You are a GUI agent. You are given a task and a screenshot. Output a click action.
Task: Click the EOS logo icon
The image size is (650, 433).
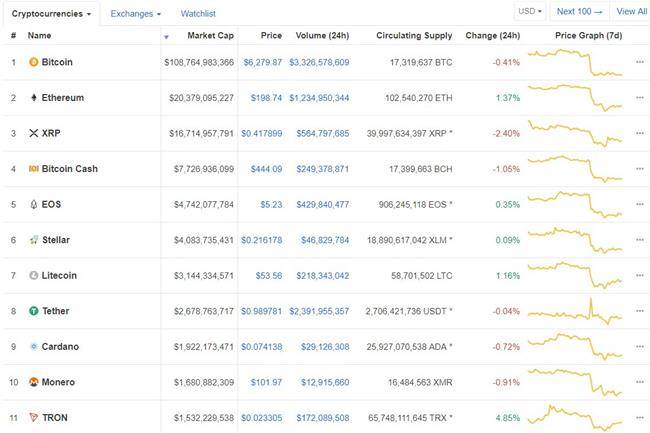coord(34,204)
